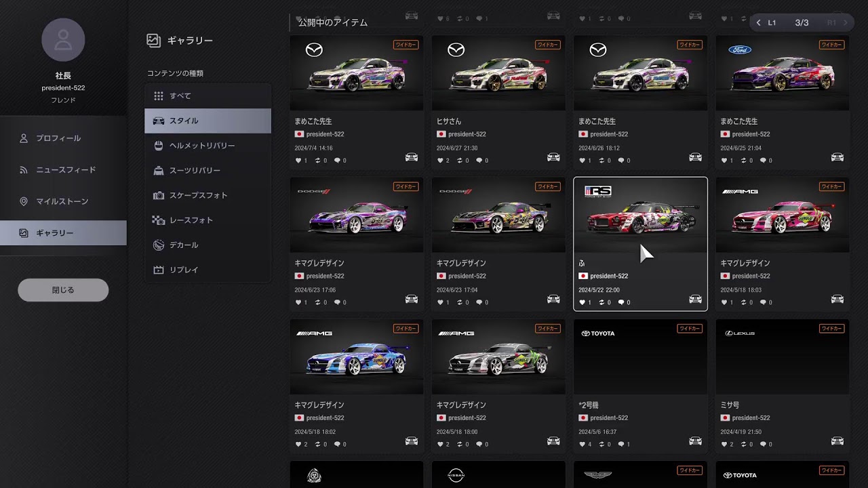Open Mazda car thumbnail dated 2024/6/26
868x488 pixels.
click(641, 73)
